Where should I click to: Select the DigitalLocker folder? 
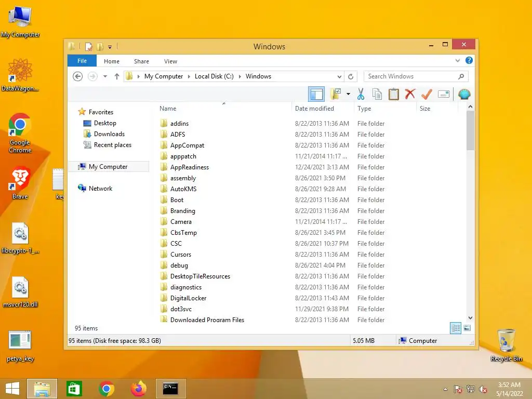[x=188, y=298]
